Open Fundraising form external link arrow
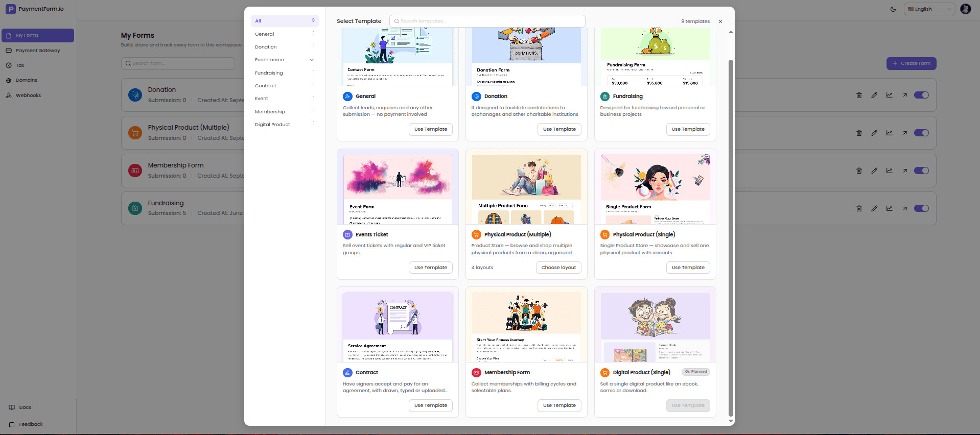 click(905, 208)
